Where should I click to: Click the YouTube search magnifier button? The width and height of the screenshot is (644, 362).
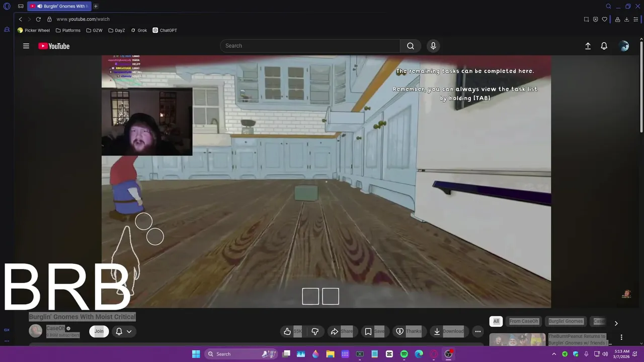(x=411, y=46)
